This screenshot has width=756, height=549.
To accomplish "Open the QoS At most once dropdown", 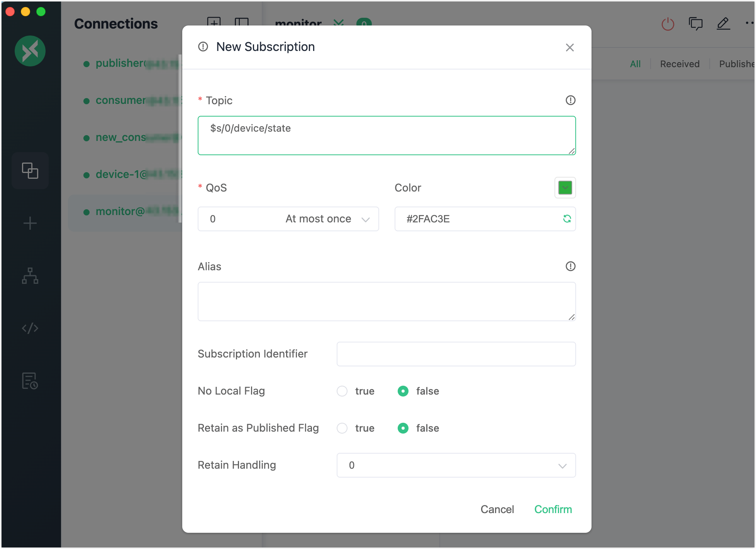I will tap(288, 219).
